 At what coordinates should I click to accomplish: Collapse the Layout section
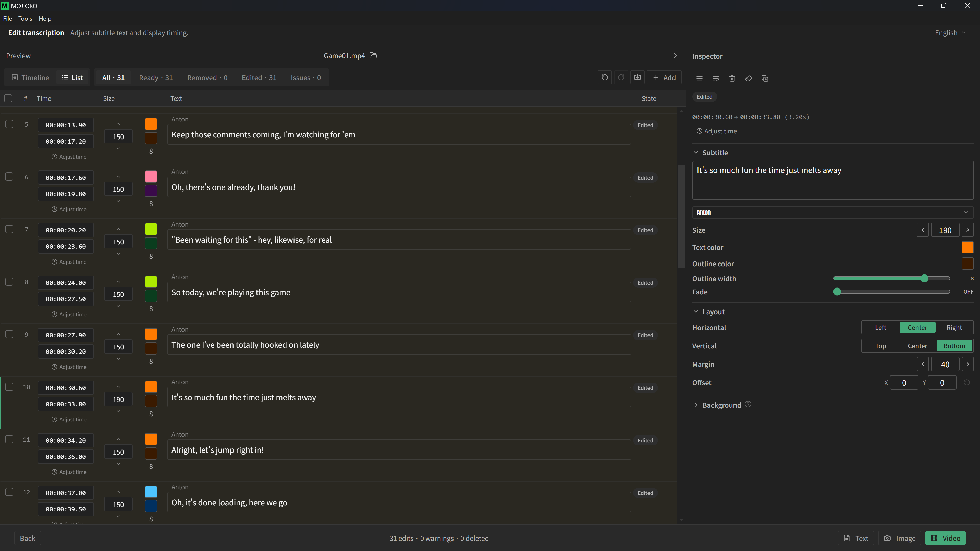696,312
